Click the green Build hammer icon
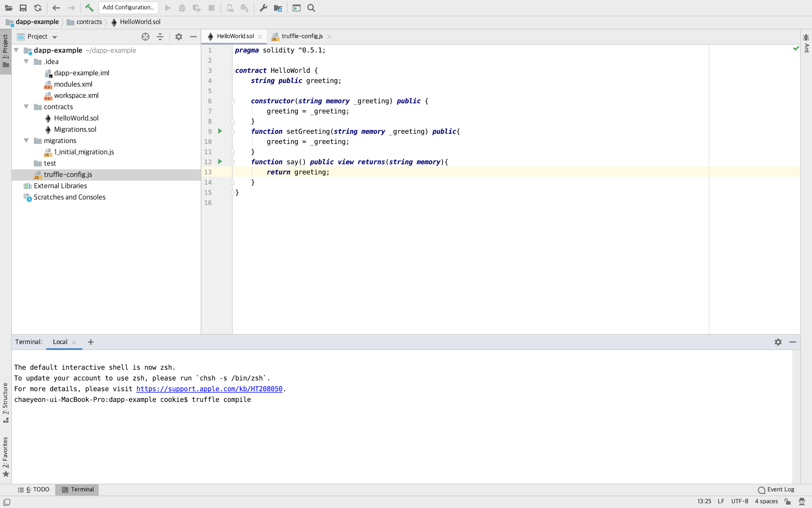 89,8
